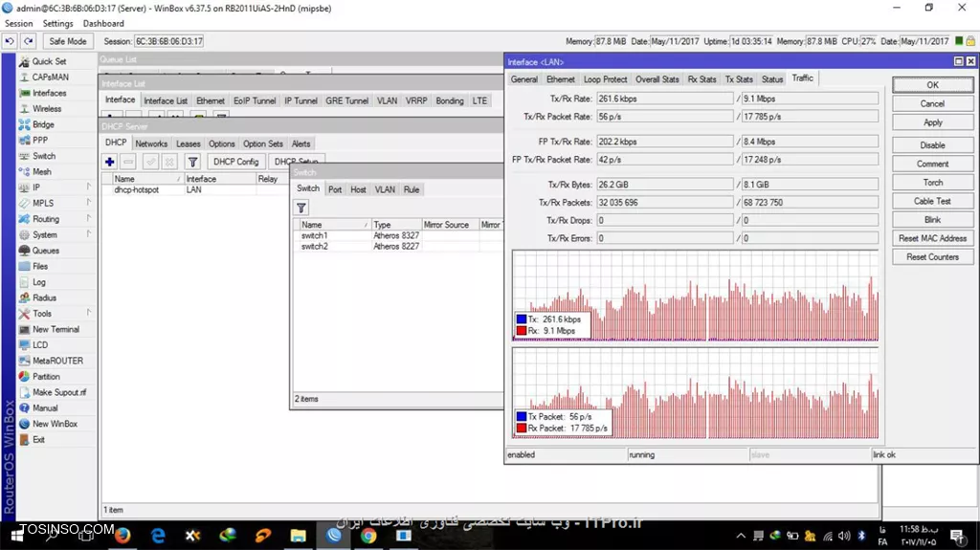
Task: Open the Dashboard menu
Action: click(x=103, y=23)
